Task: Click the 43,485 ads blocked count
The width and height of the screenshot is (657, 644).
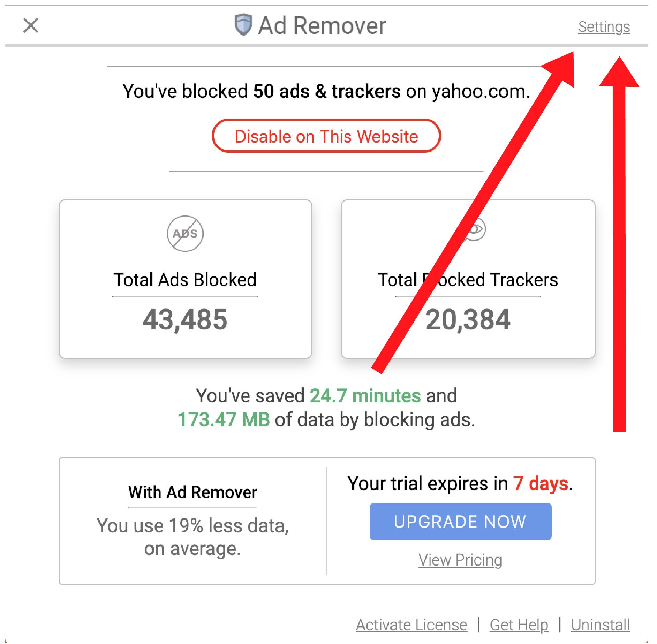Action: pyautogui.click(x=185, y=319)
